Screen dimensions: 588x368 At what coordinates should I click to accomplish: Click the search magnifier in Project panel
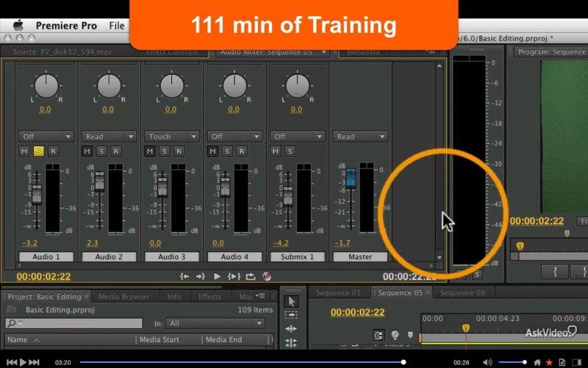coord(12,323)
